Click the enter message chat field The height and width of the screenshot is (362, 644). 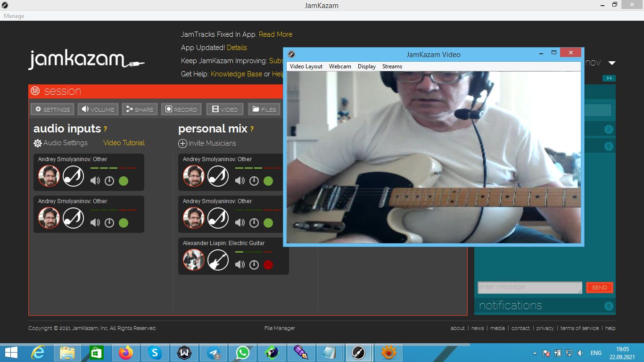click(530, 288)
